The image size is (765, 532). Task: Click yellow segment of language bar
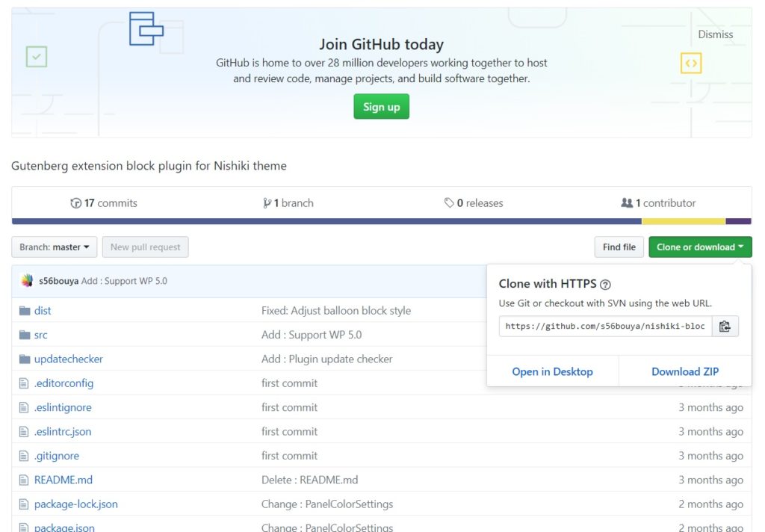[x=684, y=222]
